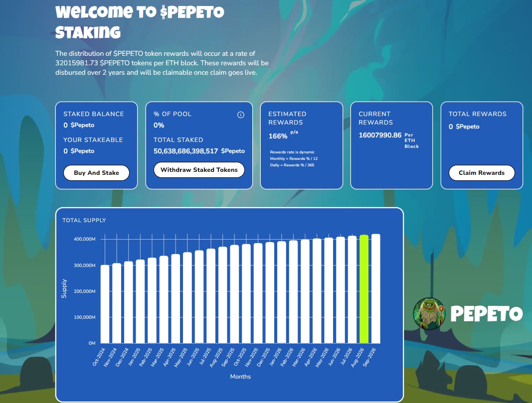Viewport: 532px width, 403px height.
Task: Click the 50,638,686,398,517 total staked value
Action: click(x=185, y=151)
